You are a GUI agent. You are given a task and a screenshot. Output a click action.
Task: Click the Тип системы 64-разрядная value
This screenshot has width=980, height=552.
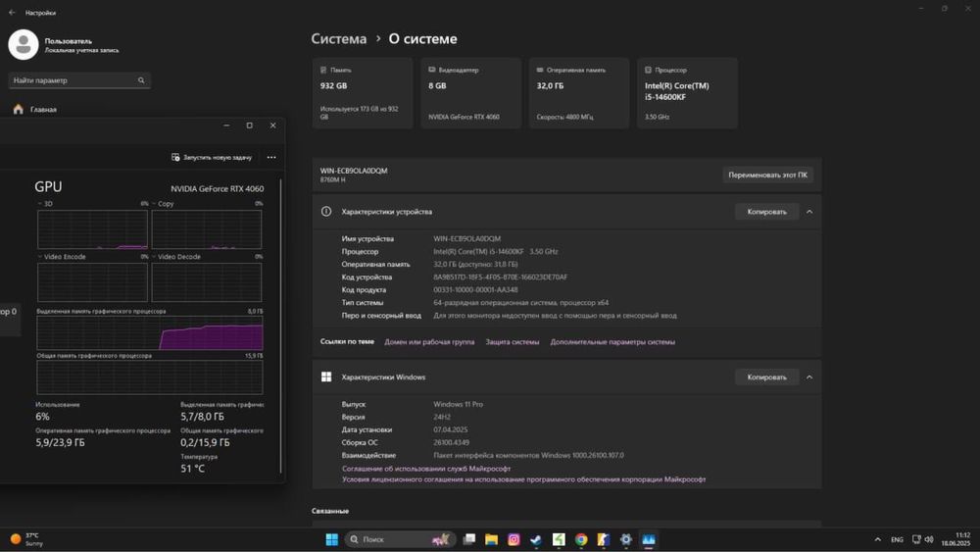521,303
